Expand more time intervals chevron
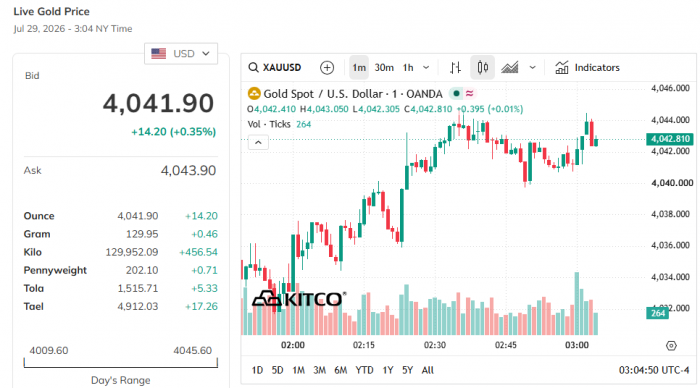 click(426, 67)
